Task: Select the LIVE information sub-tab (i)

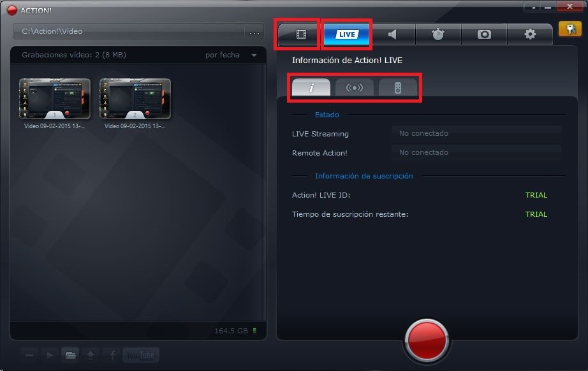Action: point(311,87)
